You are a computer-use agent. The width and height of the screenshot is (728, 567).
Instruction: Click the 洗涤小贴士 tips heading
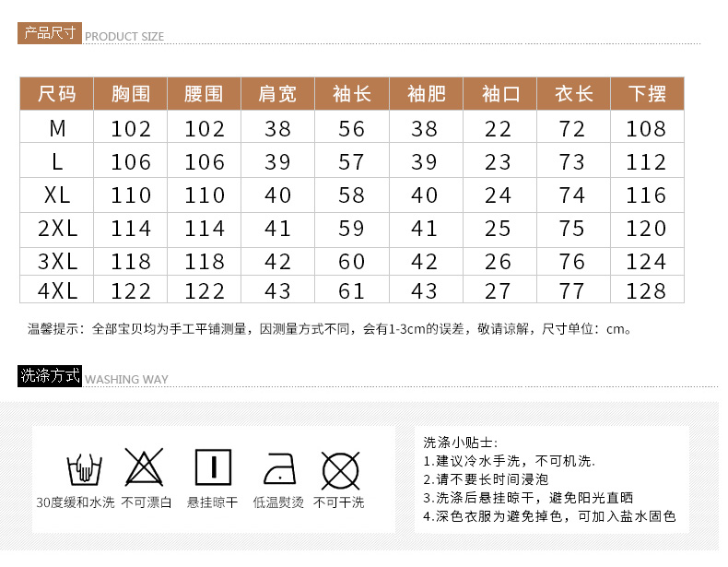pyautogui.click(x=460, y=443)
